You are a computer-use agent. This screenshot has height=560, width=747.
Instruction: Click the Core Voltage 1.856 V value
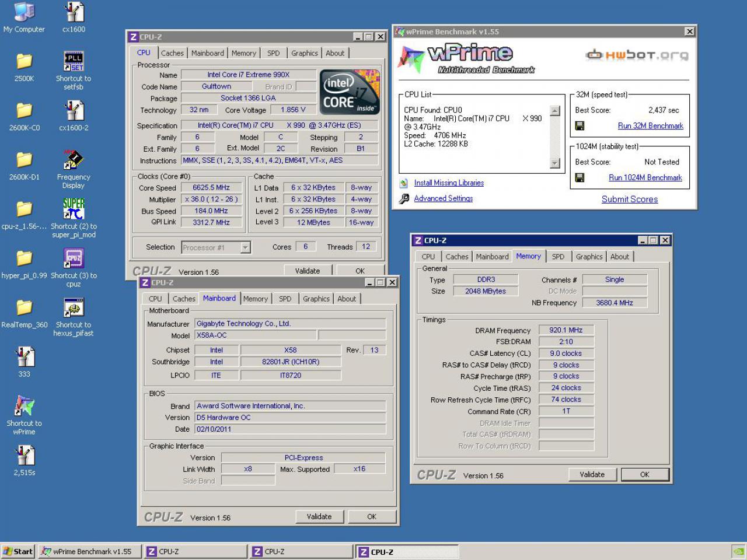[293, 110]
